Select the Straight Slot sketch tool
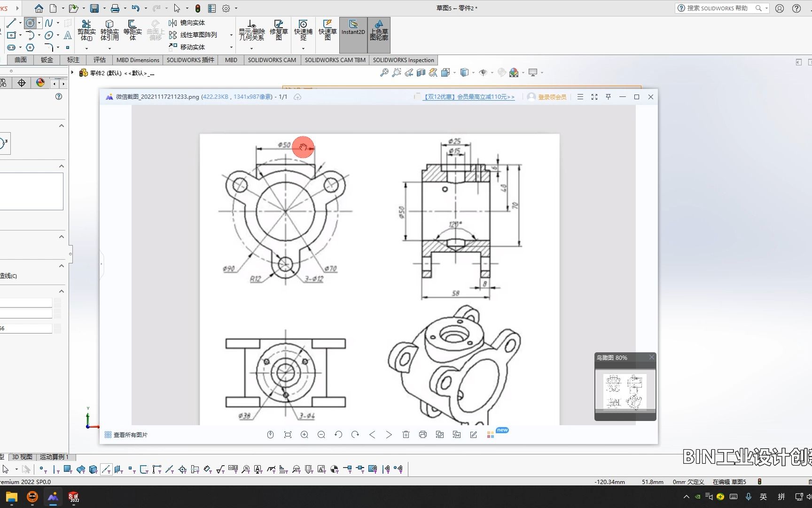The height and width of the screenshot is (508, 812). tap(11, 48)
